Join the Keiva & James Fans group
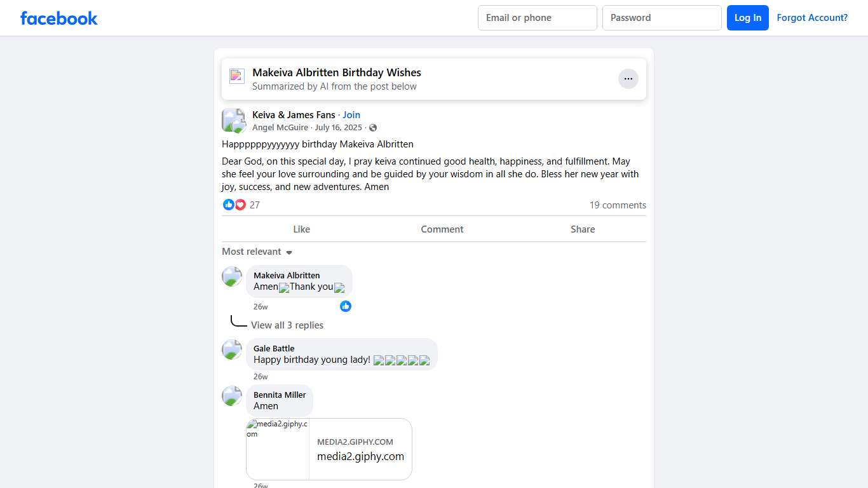The width and height of the screenshot is (868, 488). click(351, 115)
